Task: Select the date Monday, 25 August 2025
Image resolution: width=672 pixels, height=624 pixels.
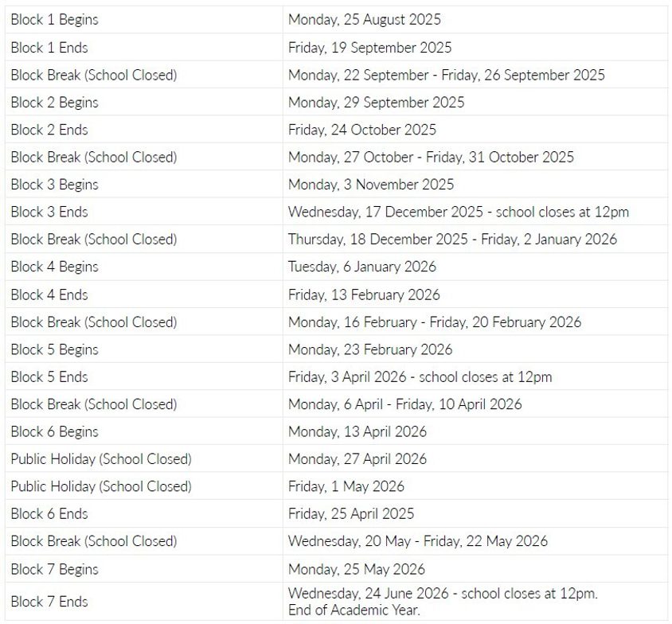Action: 364,19
